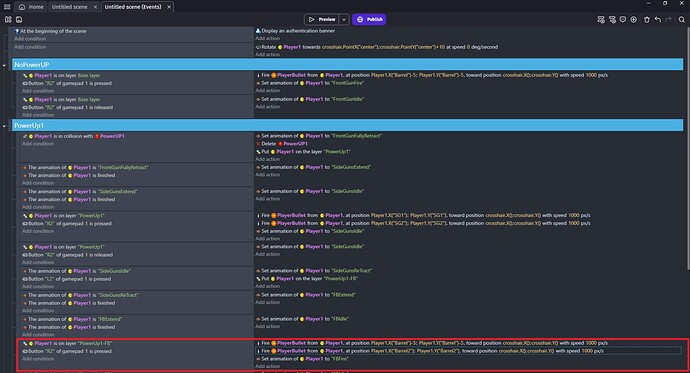The width and height of the screenshot is (690, 373).
Task: Open the project manager panel icon
Action: point(8,19)
